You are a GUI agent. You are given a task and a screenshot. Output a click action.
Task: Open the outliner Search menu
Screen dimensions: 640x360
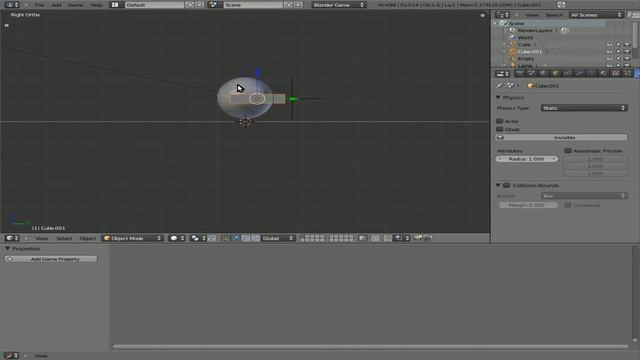click(554, 15)
